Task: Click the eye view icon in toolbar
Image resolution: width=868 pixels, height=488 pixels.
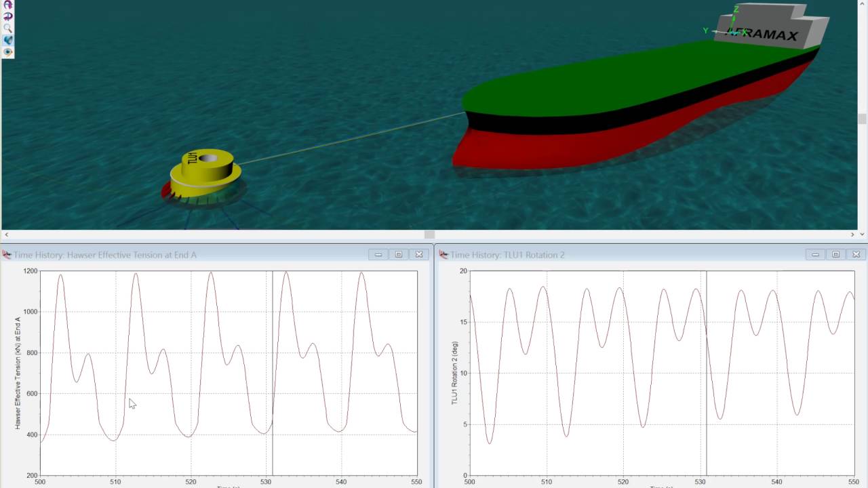Action: [x=8, y=52]
